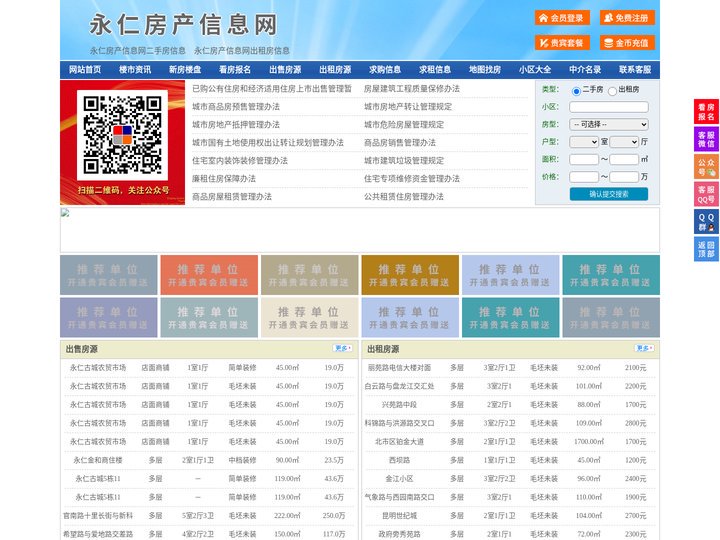Image resolution: width=720 pixels, height=540 pixels.
Task: Open the 北市区铂金大道 rental listing
Action: (399, 442)
